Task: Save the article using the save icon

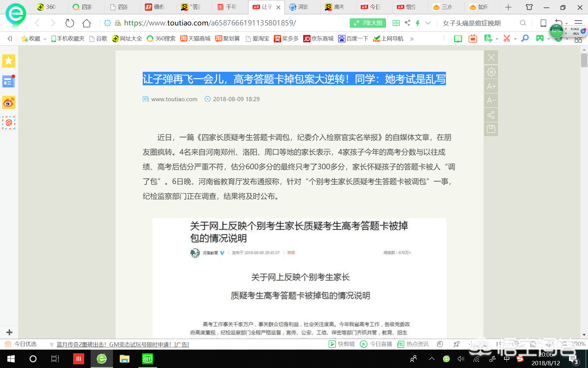Action: (491, 129)
